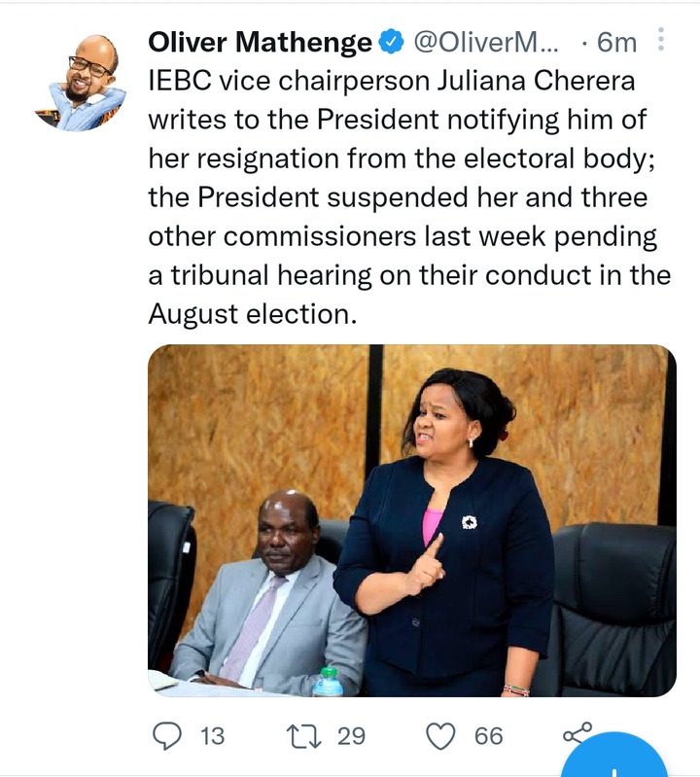Open the Oliver Mathenge display name
Viewport: 700px width, 777px height.
(261, 42)
